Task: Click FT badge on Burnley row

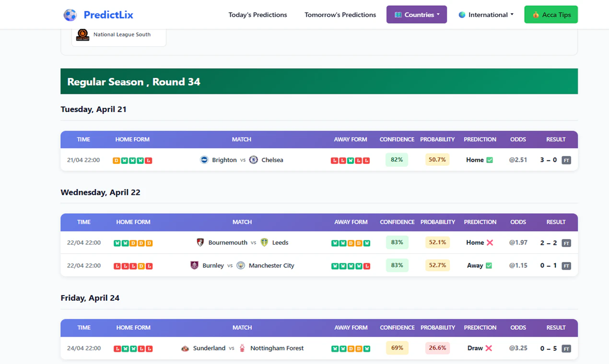Action: click(566, 266)
